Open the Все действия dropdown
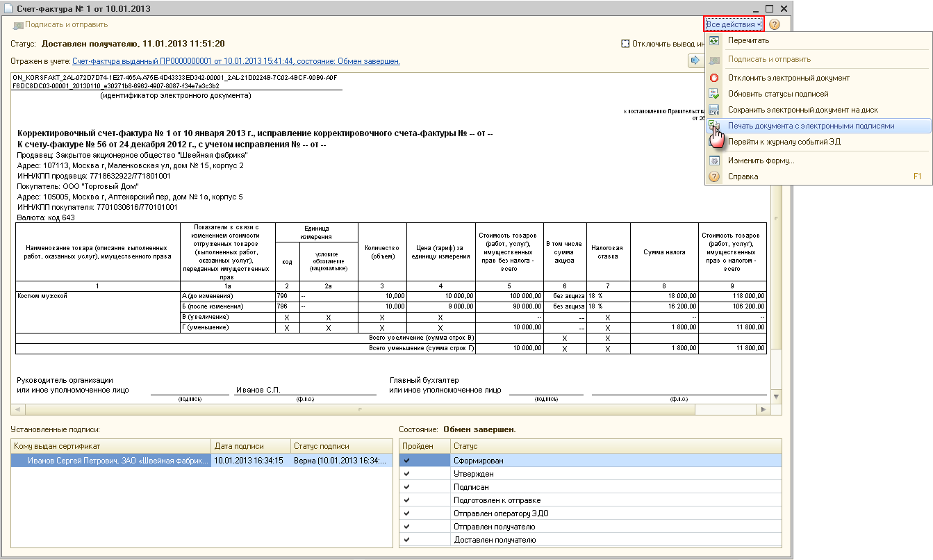 734,24
